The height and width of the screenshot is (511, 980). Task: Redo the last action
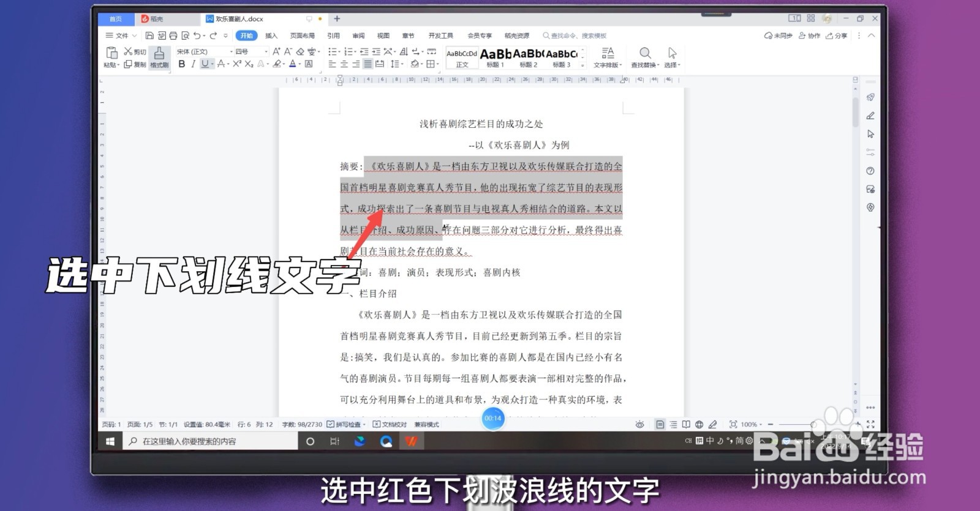pos(213,35)
